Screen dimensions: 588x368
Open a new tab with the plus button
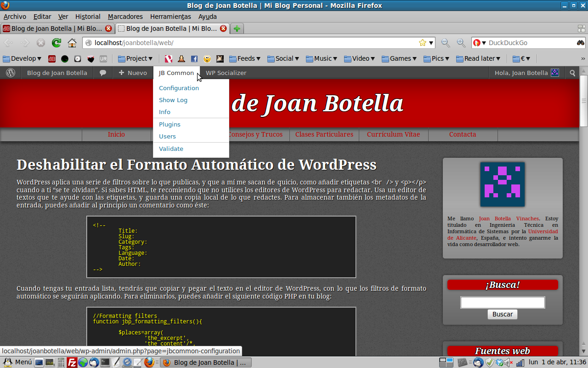point(237,29)
